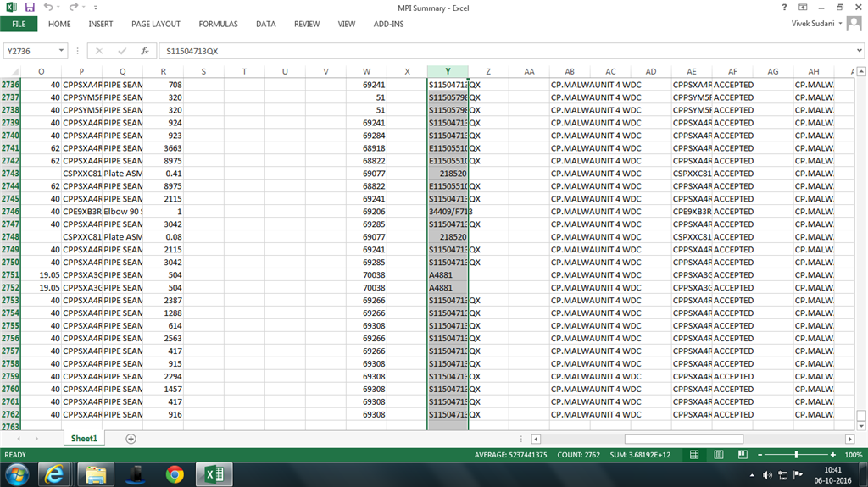Click the horizontal scrollbar thumb

pos(684,439)
